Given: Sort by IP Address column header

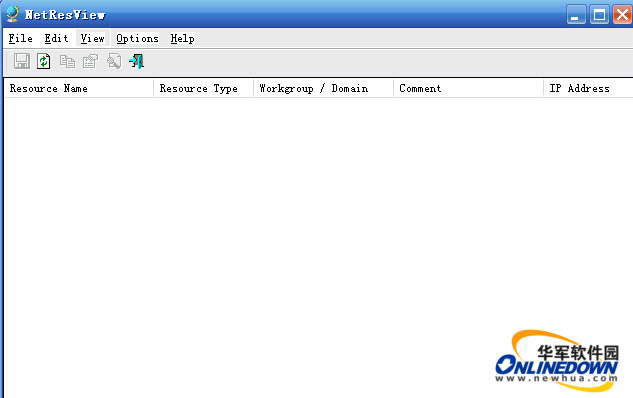Looking at the screenshot, I should coord(588,88).
